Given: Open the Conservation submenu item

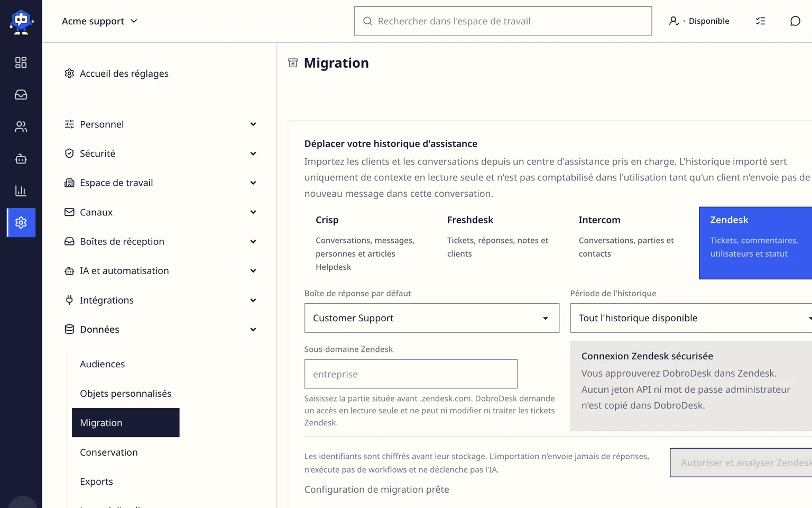Looking at the screenshot, I should [126, 452].
